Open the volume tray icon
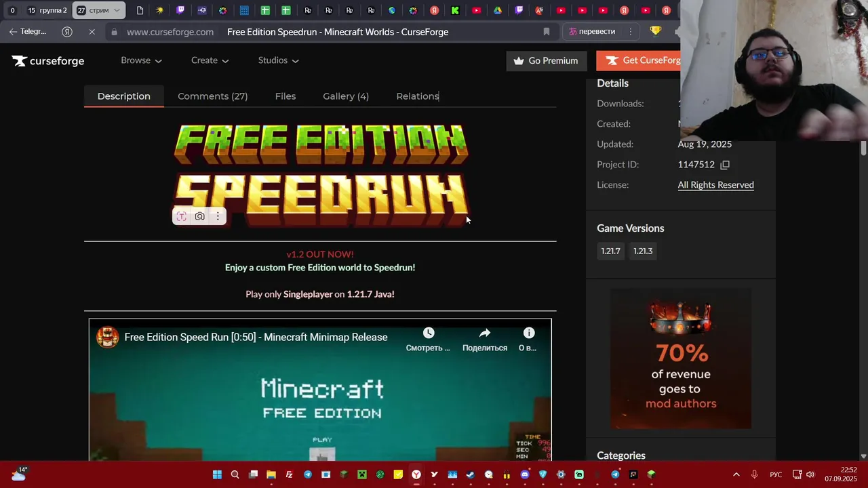This screenshot has height=488, width=868. point(810,474)
